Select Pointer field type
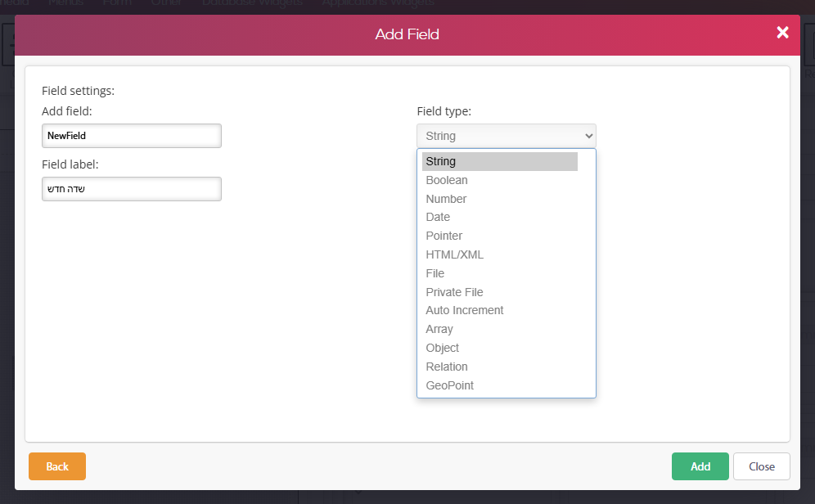815x504 pixels. point(499,236)
